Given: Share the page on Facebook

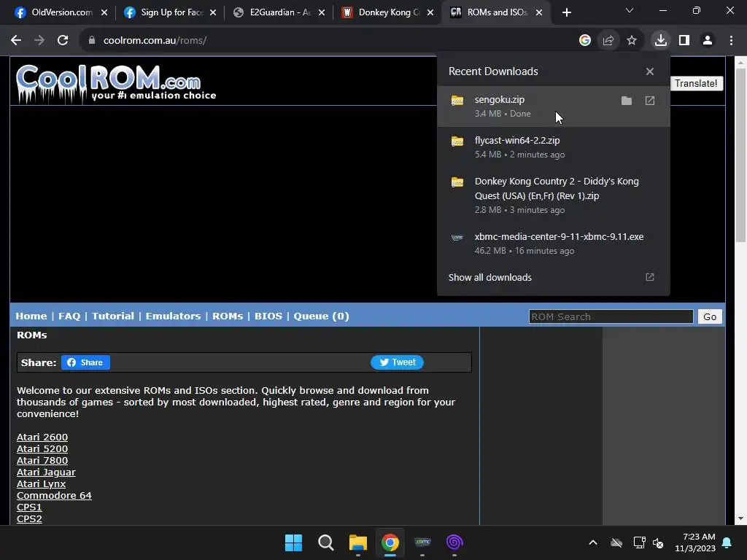Looking at the screenshot, I should click(85, 362).
